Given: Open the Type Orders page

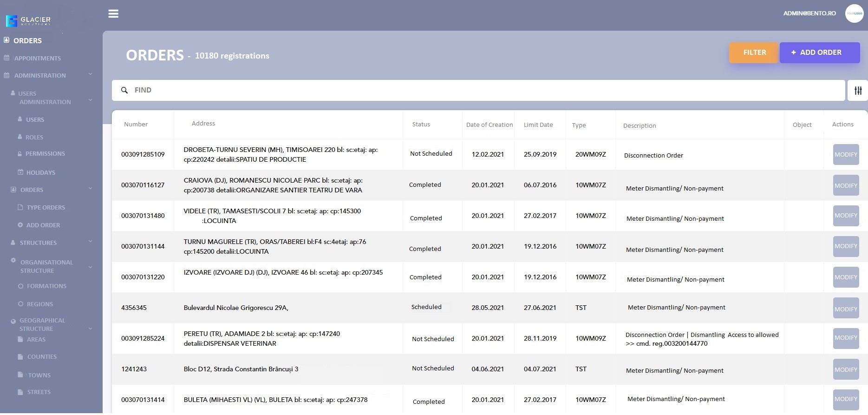Looking at the screenshot, I should coord(46,208).
